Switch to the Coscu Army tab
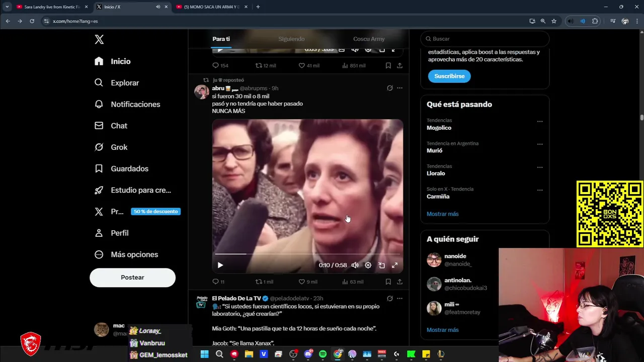The image size is (644, 362). 369,39
